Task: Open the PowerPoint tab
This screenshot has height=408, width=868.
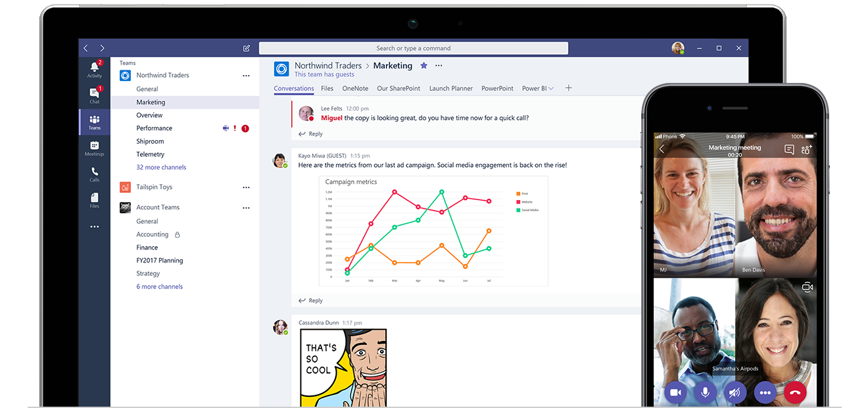Action: [497, 88]
